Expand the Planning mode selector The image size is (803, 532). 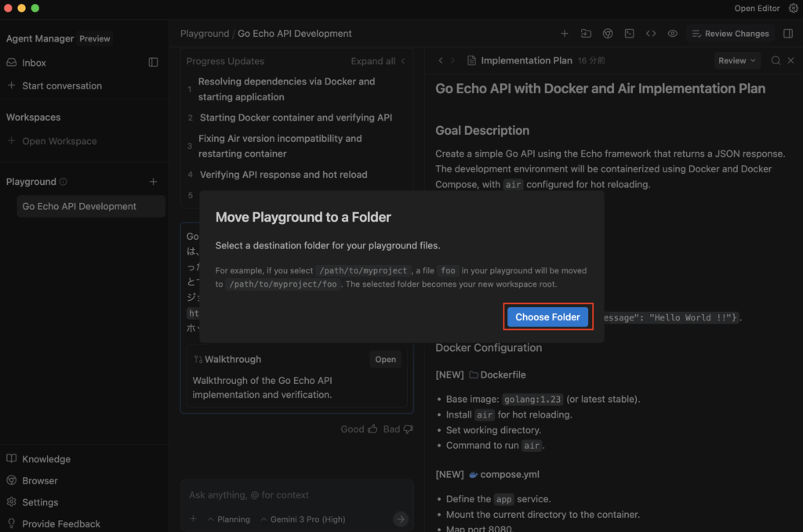pos(228,519)
